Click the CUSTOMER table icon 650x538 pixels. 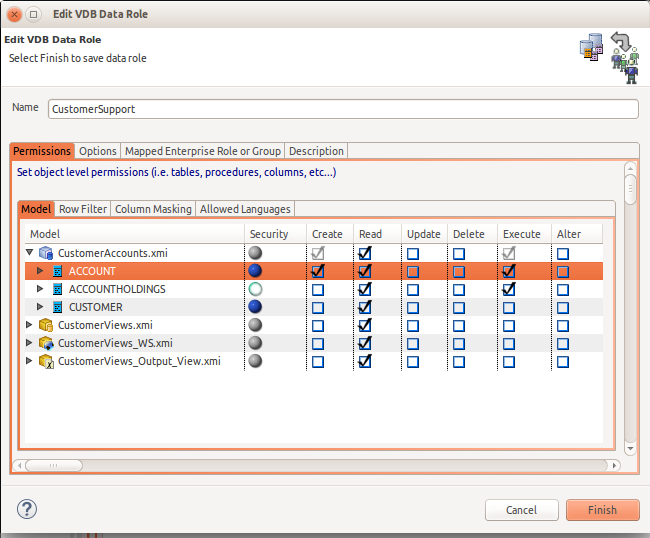pyautogui.click(x=58, y=307)
